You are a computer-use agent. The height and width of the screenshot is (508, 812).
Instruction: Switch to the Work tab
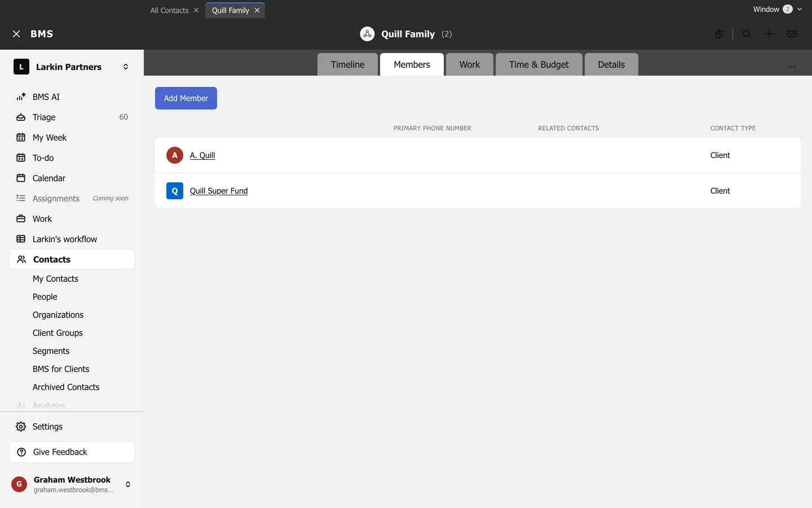[470, 64]
